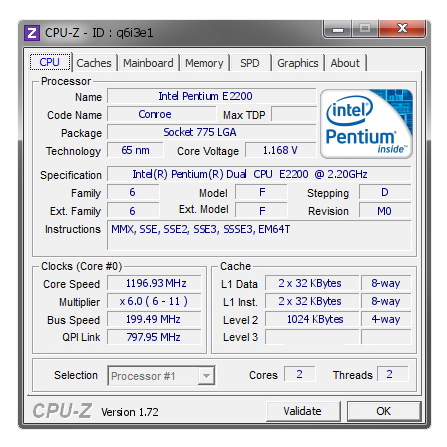Click the maximize button in title bar

coord(365,29)
